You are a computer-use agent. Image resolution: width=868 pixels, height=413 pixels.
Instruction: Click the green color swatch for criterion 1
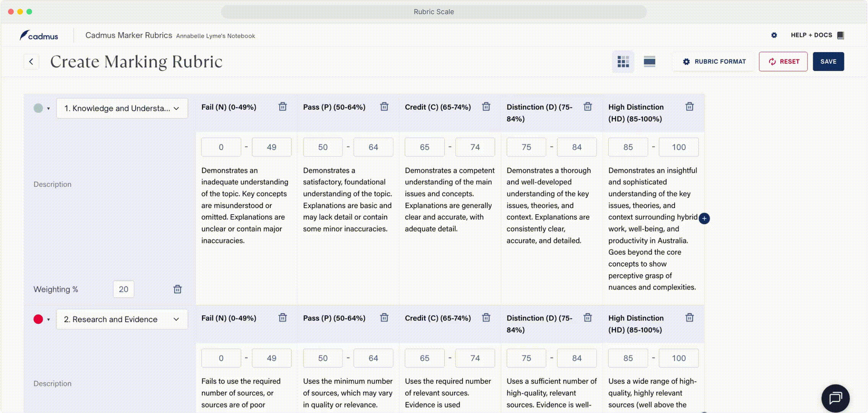(38, 108)
